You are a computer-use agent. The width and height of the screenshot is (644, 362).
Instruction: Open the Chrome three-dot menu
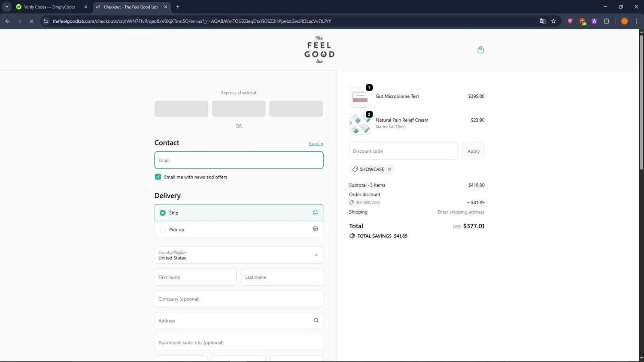(637, 21)
